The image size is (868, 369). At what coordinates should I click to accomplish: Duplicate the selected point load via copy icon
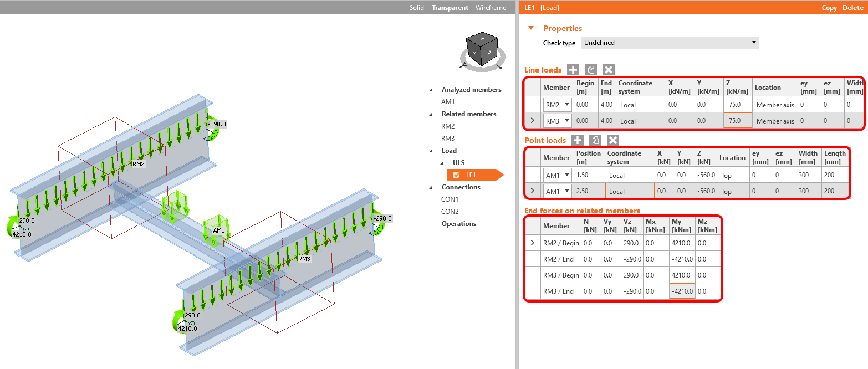594,140
